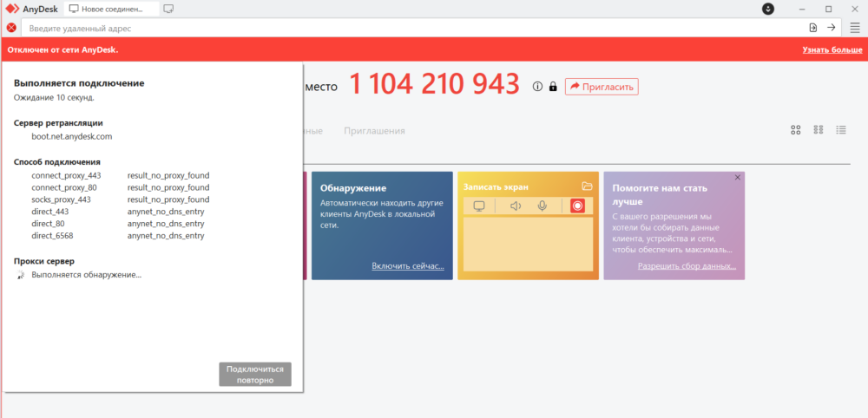The width and height of the screenshot is (868, 418).
Task: Click the connect_proxy_443 row
Action: (121, 175)
